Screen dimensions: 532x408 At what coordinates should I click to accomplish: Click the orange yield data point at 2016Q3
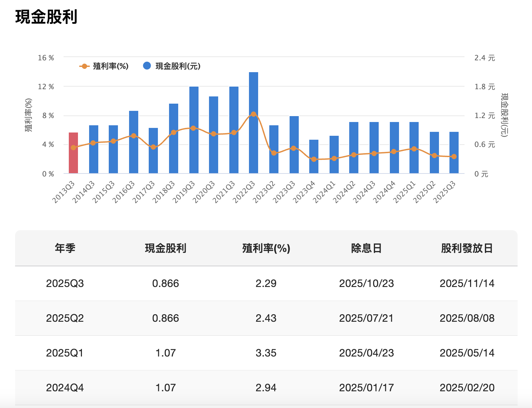pos(133,135)
